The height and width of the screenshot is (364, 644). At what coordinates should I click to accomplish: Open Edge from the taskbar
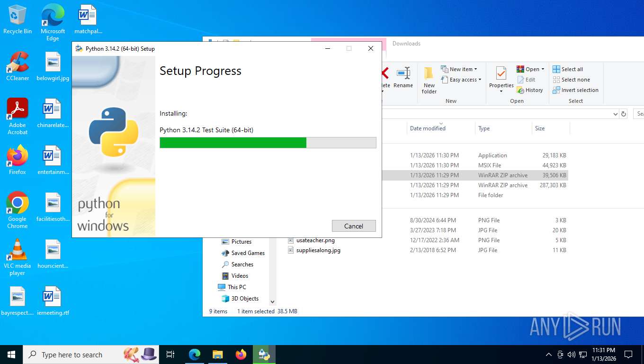coord(194,355)
